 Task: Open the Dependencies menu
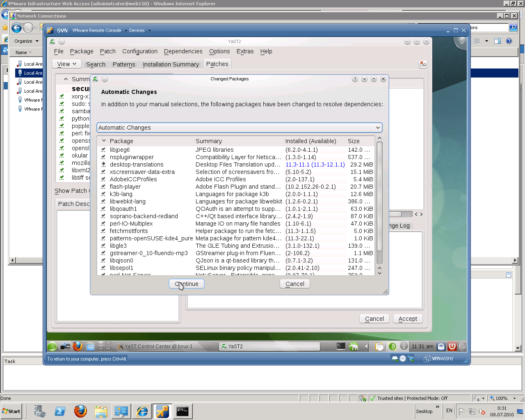coord(183,51)
